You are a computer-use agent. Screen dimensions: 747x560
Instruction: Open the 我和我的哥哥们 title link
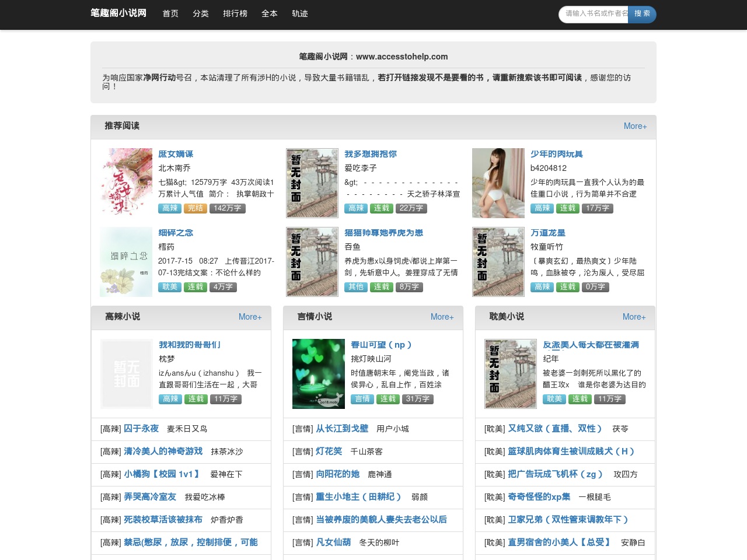point(190,345)
